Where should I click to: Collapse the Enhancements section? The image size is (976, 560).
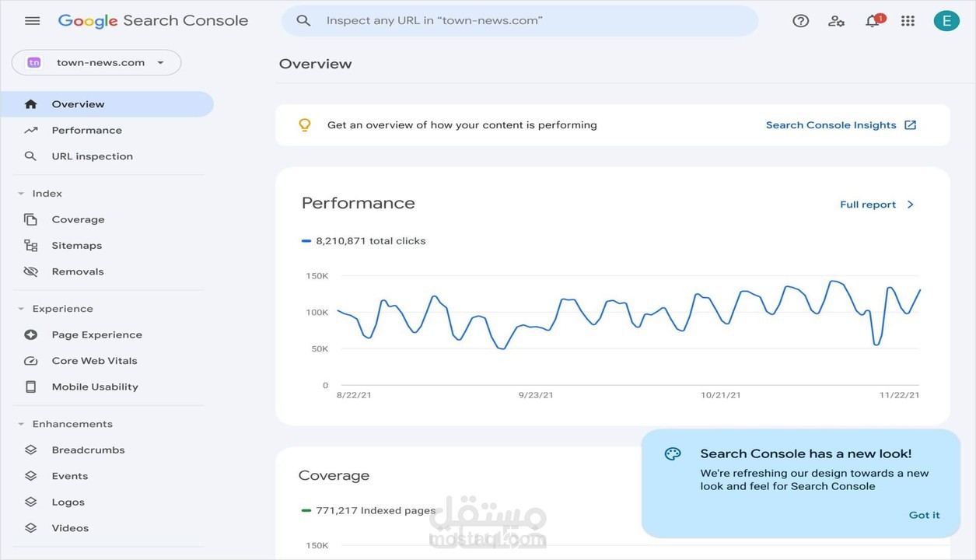21,424
